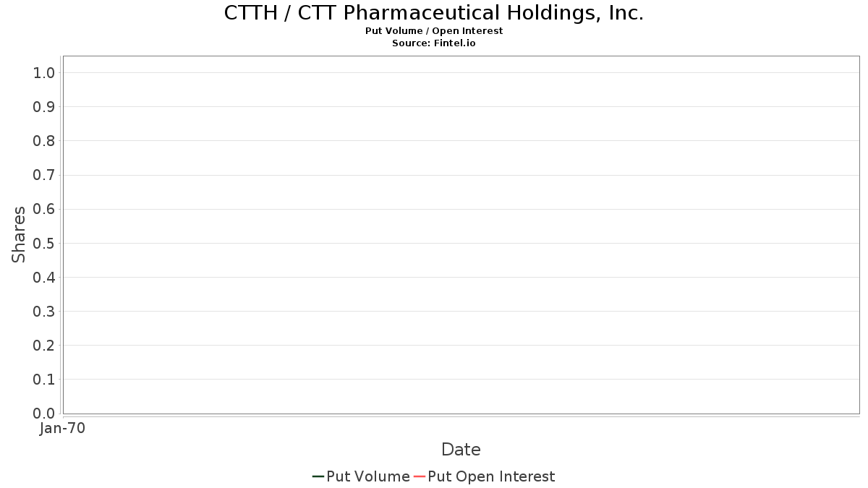The width and height of the screenshot is (868, 488).
Task: Click the dark green Put Volume line swatch
Action: pos(318,476)
